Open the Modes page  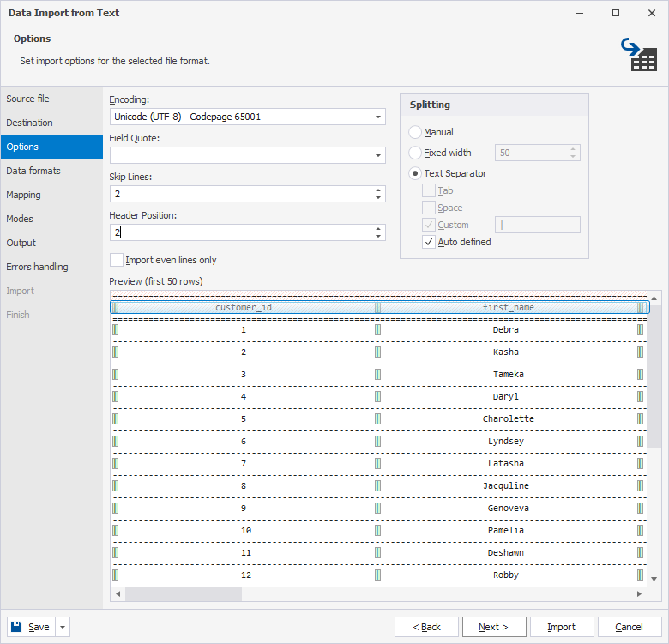pyautogui.click(x=51, y=219)
